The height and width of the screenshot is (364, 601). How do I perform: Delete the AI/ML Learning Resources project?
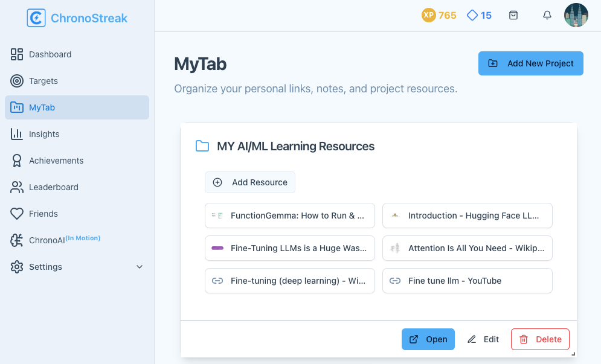pyautogui.click(x=540, y=339)
